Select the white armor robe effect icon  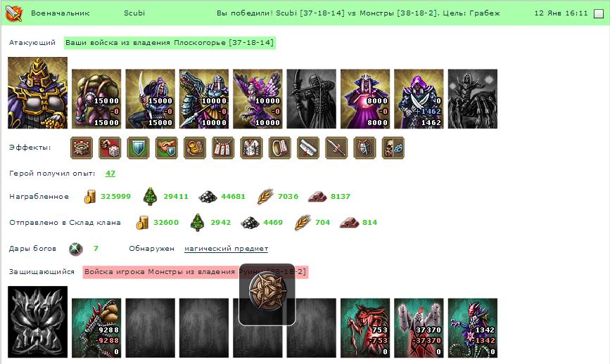(x=251, y=148)
